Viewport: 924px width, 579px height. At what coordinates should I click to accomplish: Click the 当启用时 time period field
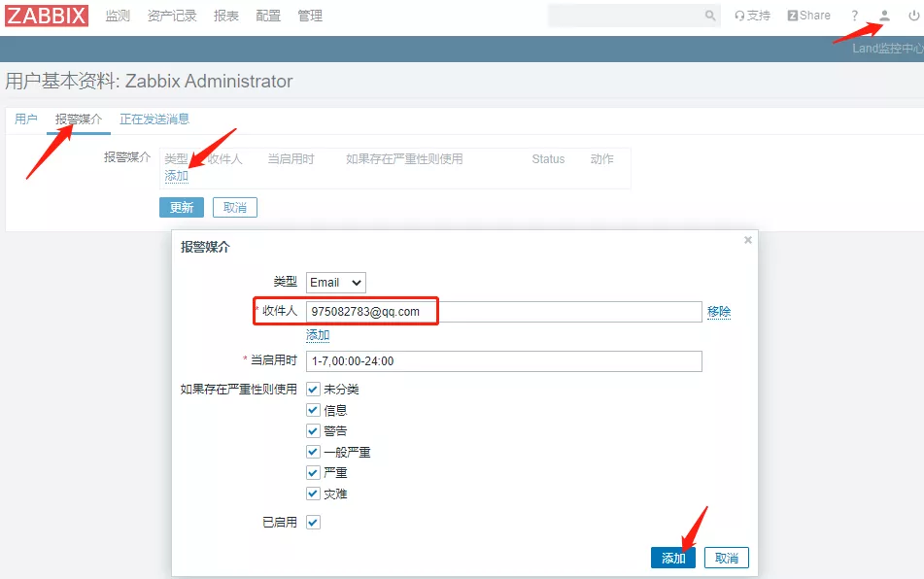503,361
